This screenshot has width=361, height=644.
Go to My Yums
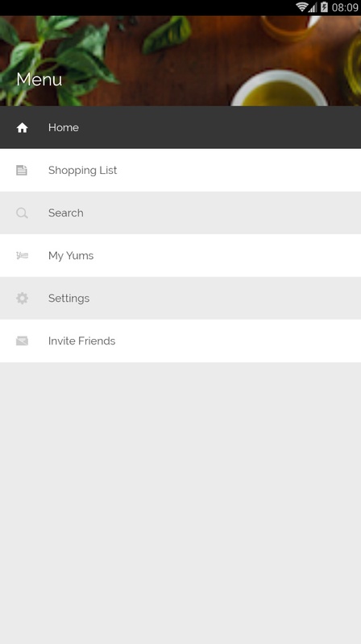tap(180, 255)
